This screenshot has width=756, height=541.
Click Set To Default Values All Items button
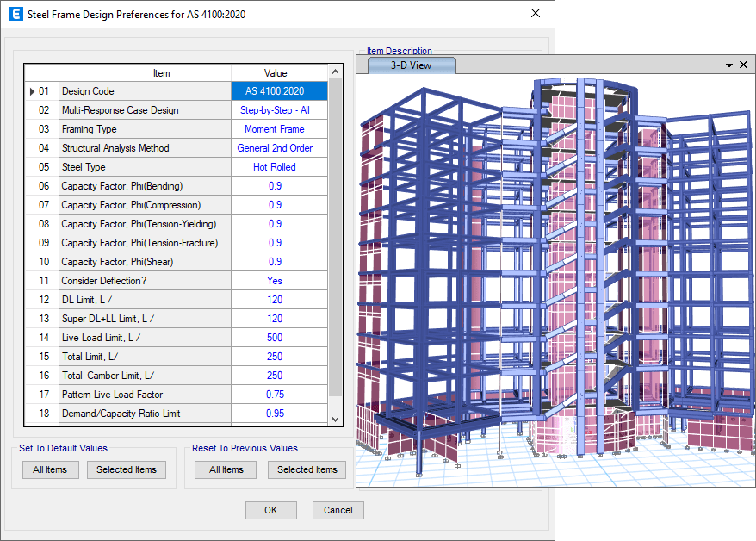click(50, 469)
